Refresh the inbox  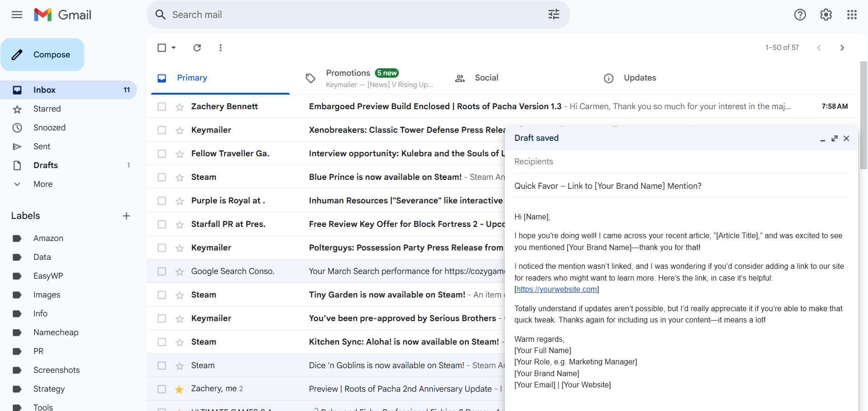pos(197,48)
